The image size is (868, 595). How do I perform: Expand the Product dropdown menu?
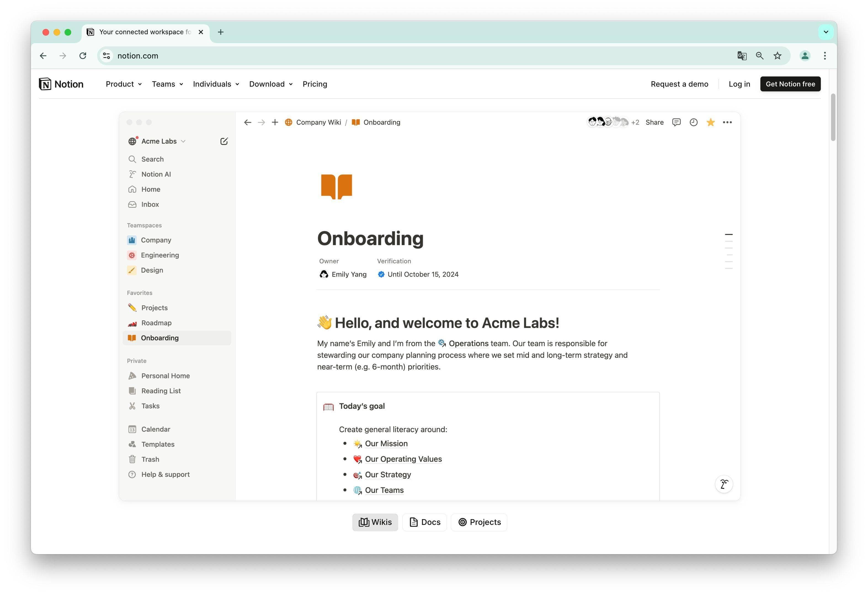click(124, 84)
